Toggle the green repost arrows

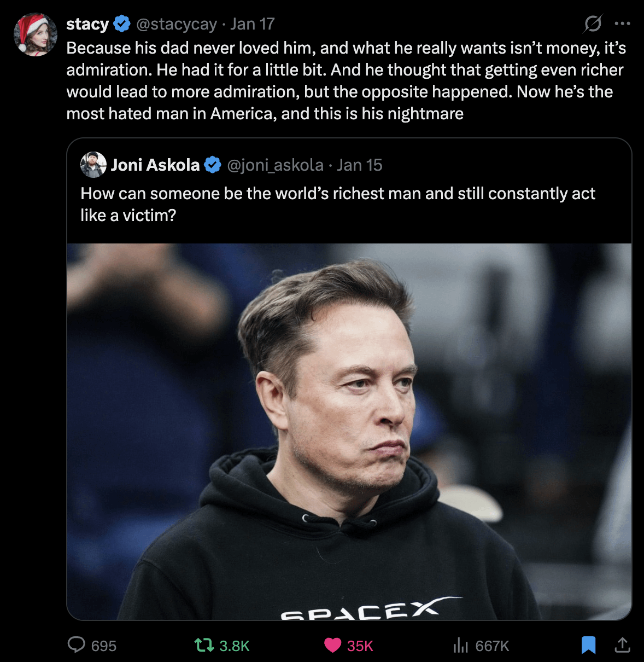204,646
